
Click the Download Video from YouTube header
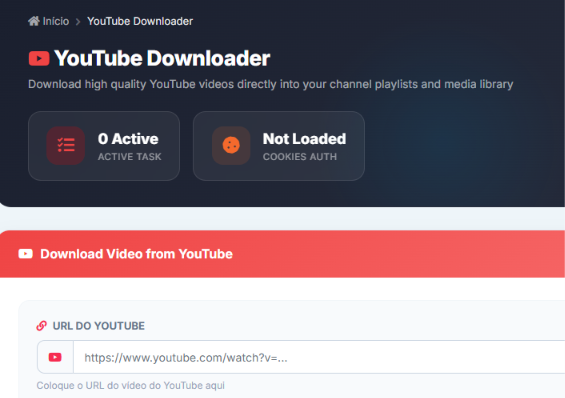click(136, 254)
